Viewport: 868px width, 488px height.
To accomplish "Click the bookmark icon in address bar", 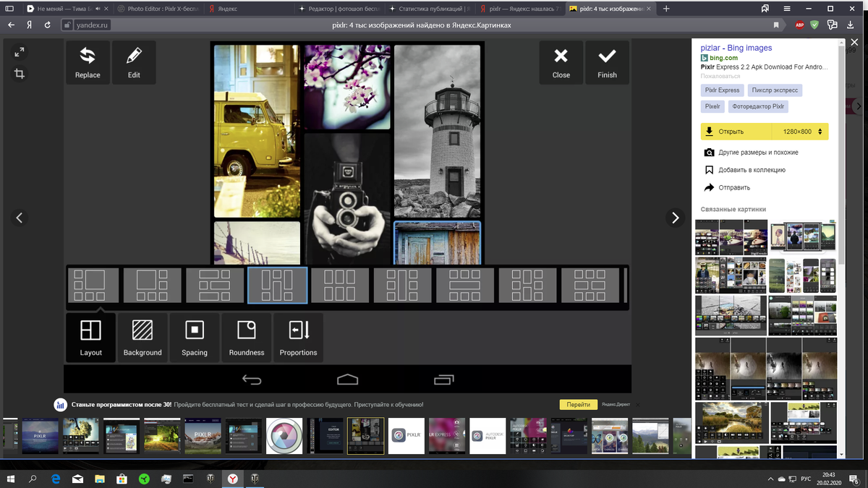I will tap(776, 25).
